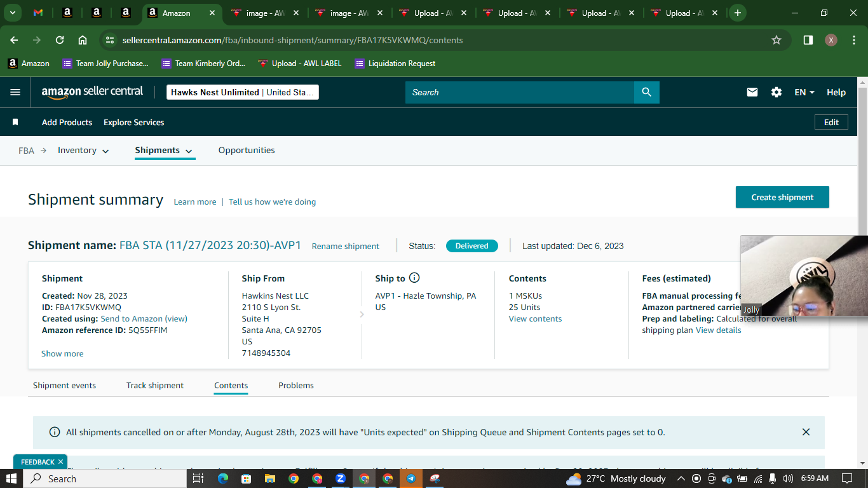Close the Feedback tab with its X
The width and height of the screenshot is (868, 488).
(x=60, y=462)
